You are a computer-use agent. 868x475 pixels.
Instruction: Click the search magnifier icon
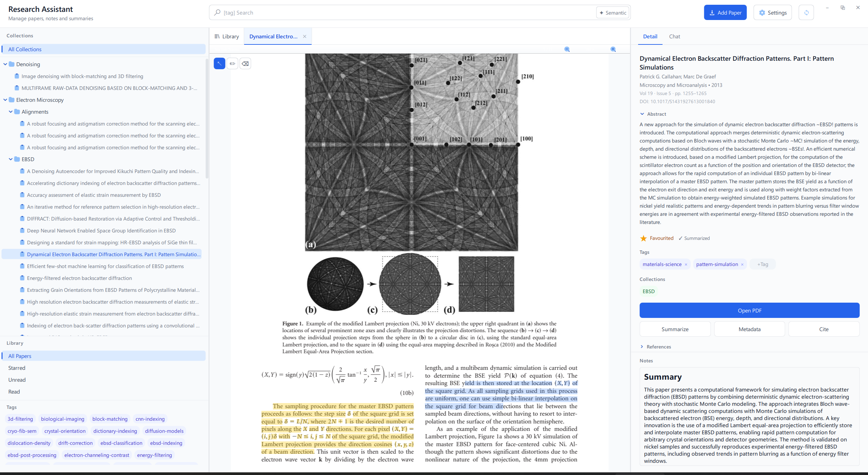[217, 13]
